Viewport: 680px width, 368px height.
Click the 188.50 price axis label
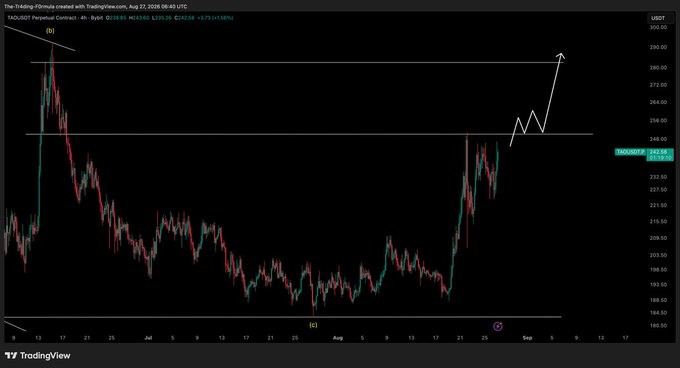pos(658,300)
